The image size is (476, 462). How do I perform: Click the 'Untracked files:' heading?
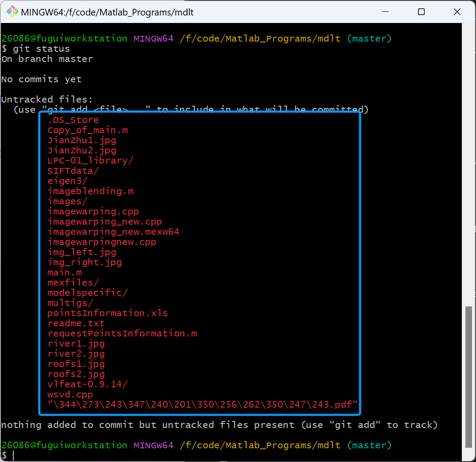(47, 99)
